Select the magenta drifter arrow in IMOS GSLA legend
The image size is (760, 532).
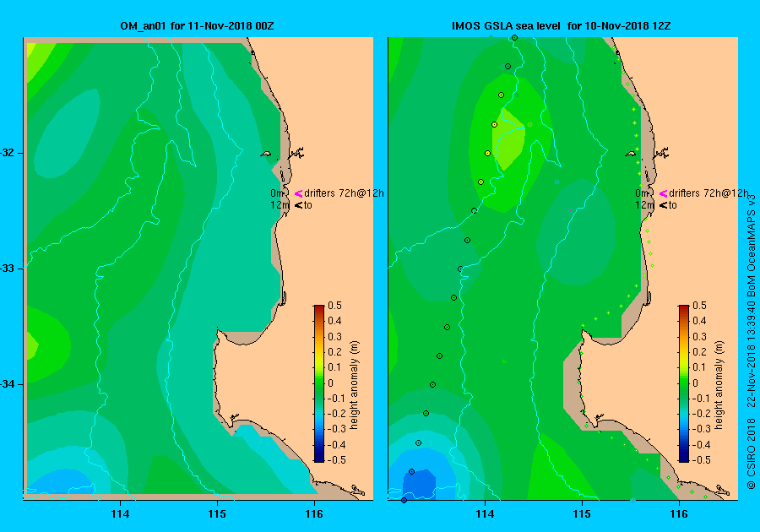[663, 193]
